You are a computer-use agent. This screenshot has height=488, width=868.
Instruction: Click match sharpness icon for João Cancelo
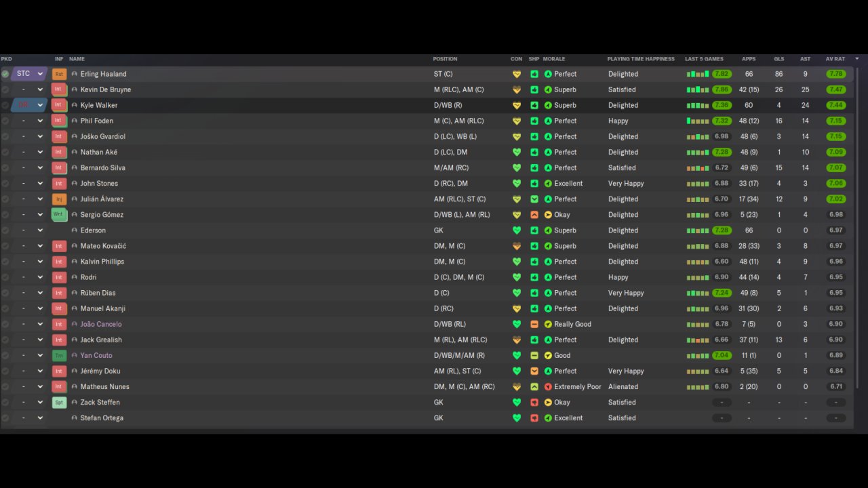pos(534,324)
